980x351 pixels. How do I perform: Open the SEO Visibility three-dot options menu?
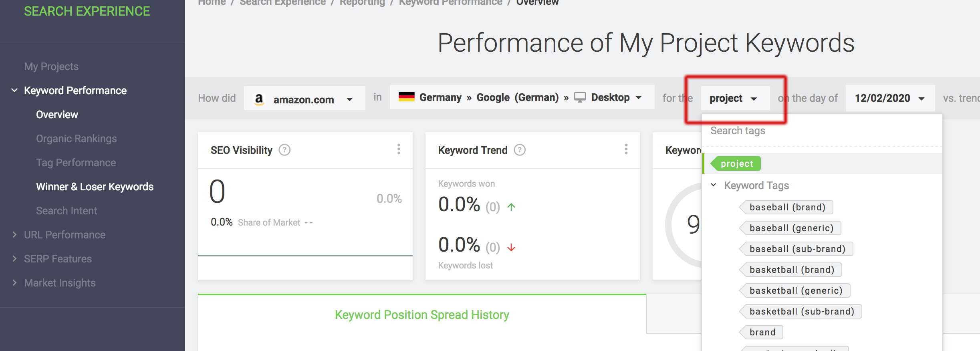click(399, 149)
